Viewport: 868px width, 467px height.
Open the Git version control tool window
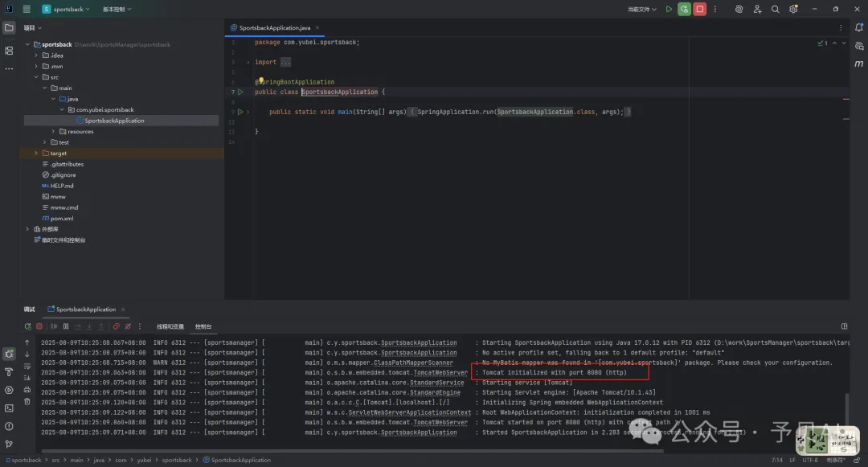tap(9, 444)
